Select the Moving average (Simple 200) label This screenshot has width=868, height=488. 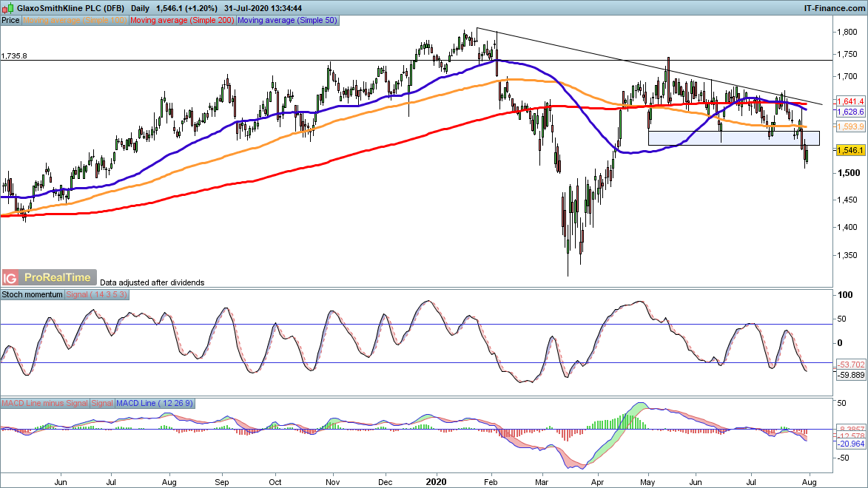point(182,21)
